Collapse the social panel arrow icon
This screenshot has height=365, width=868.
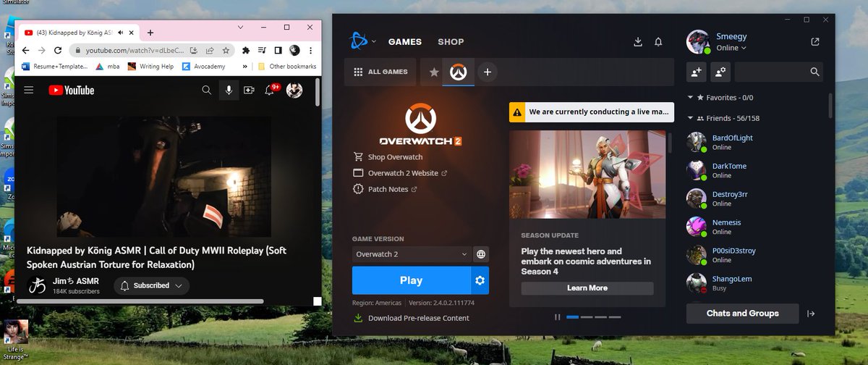(811, 314)
